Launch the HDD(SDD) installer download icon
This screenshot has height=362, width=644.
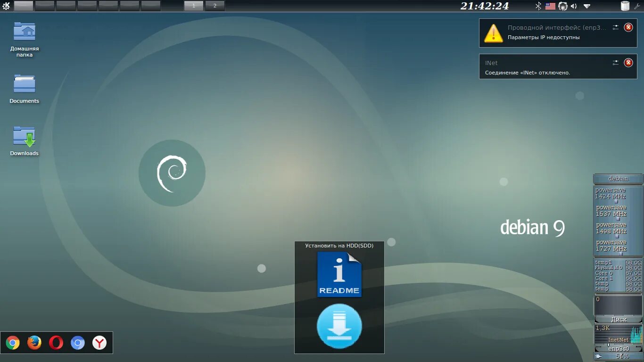coord(339,326)
